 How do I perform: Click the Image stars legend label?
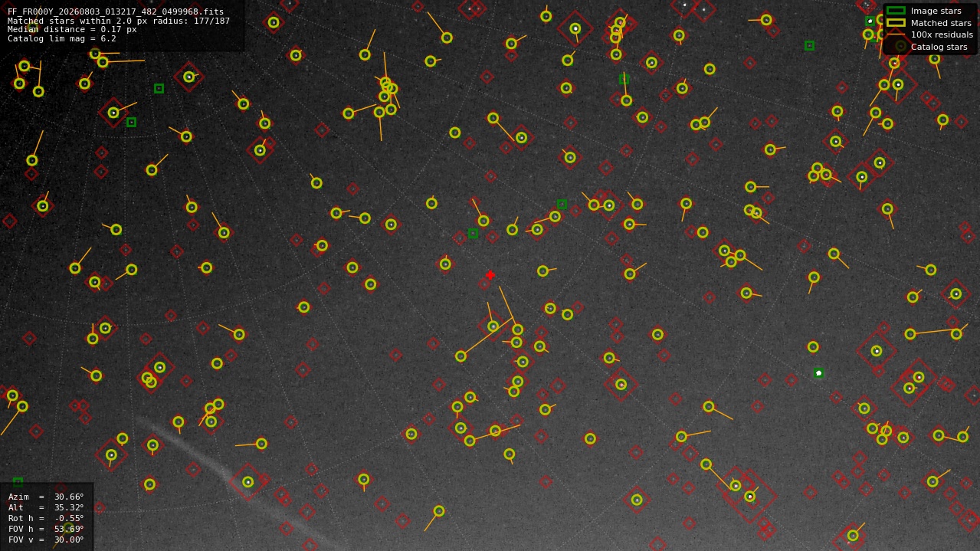936,11
